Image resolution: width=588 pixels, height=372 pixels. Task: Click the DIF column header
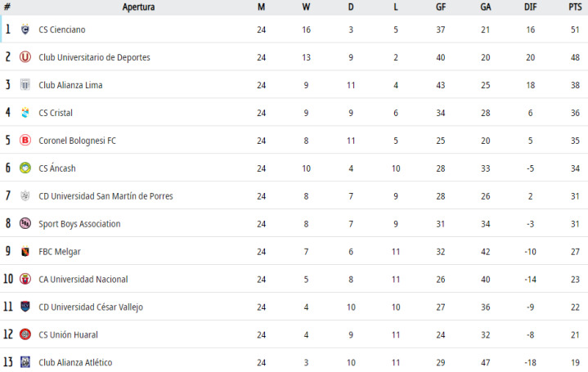[531, 7]
